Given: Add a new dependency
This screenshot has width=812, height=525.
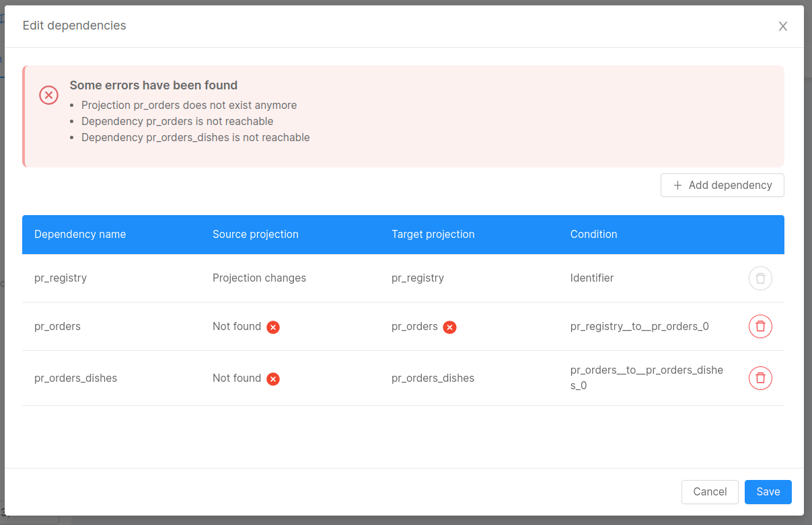Looking at the screenshot, I should tap(722, 186).
